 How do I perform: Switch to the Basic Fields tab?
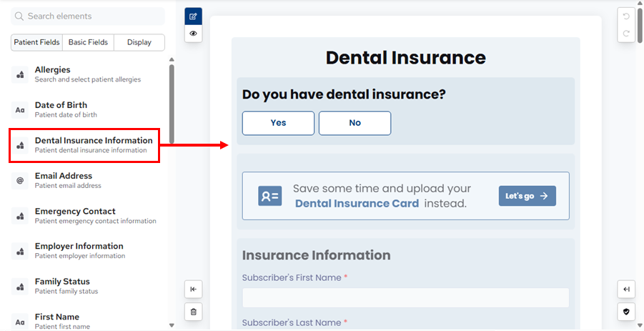point(88,42)
